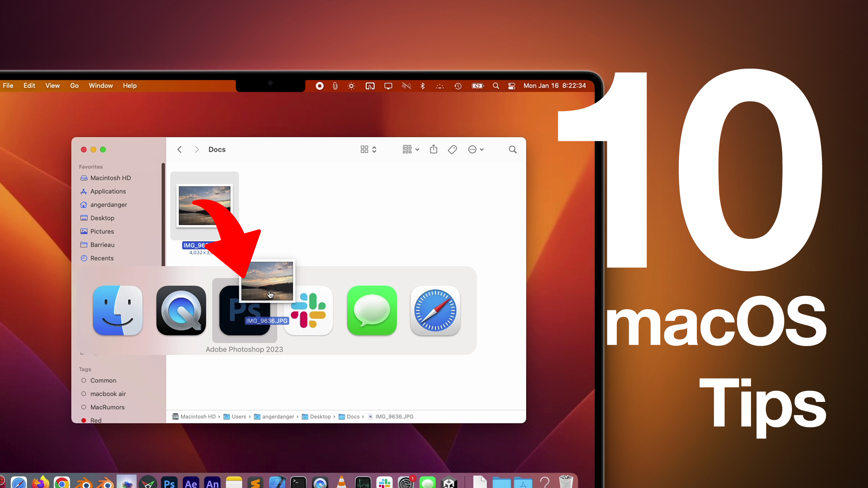
Task: Click the search icon in Finder toolbar
Action: coord(512,149)
